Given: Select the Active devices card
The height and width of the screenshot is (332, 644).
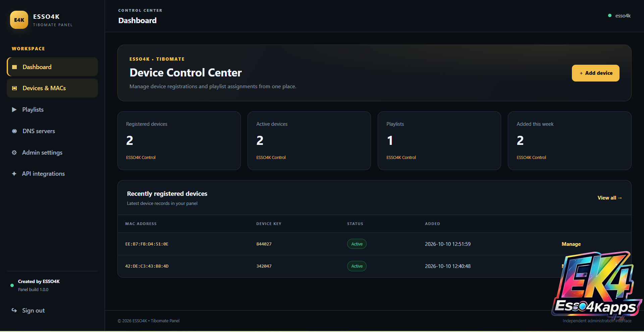Looking at the screenshot, I should coord(309,141).
